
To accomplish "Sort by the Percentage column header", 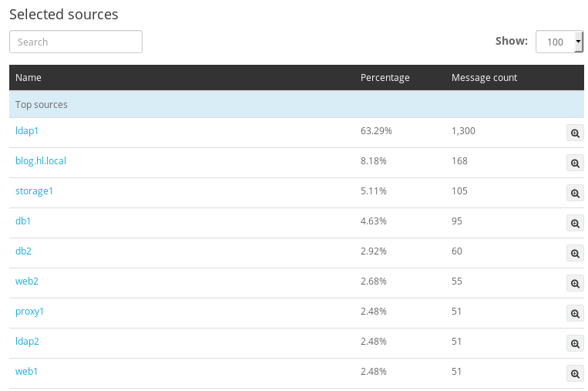I will pos(385,78).
